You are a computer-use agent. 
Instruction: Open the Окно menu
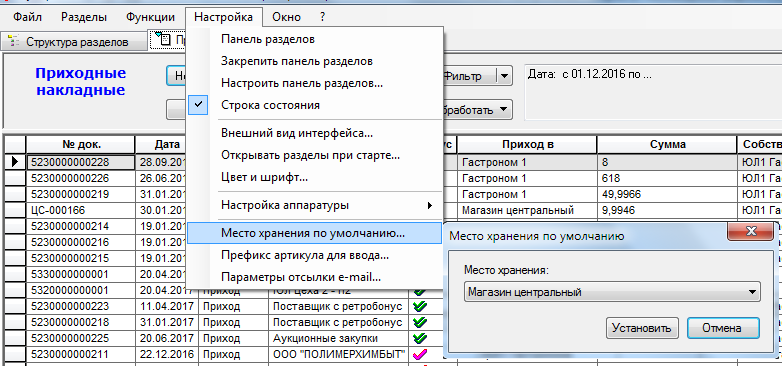[286, 17]
